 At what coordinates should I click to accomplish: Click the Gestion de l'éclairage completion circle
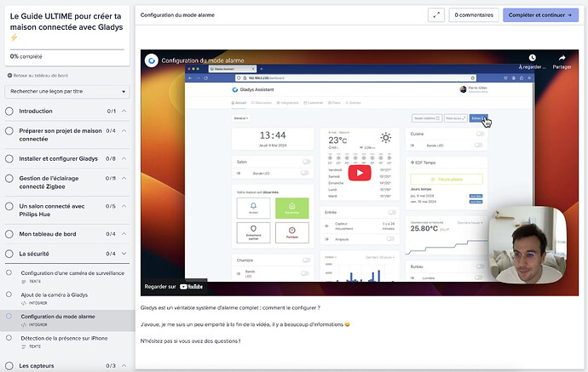[9, 179]
